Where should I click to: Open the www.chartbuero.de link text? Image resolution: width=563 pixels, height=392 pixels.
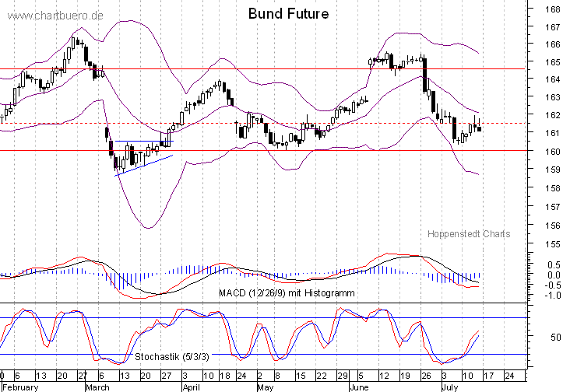coord(55,16)
